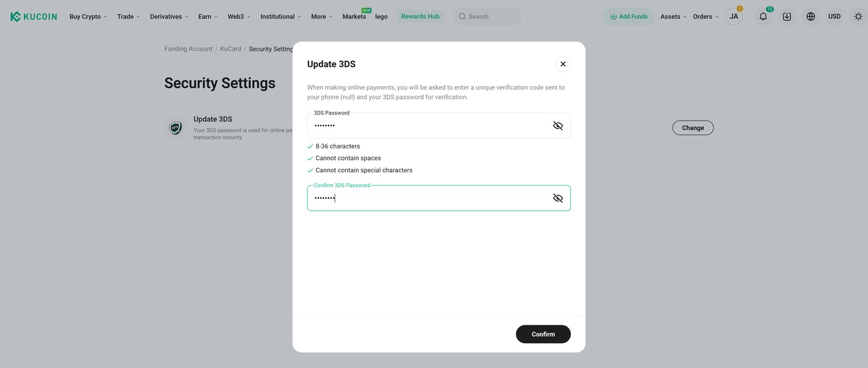Click the download app icon
The image size is (868, 368).
tap(787, 16)
